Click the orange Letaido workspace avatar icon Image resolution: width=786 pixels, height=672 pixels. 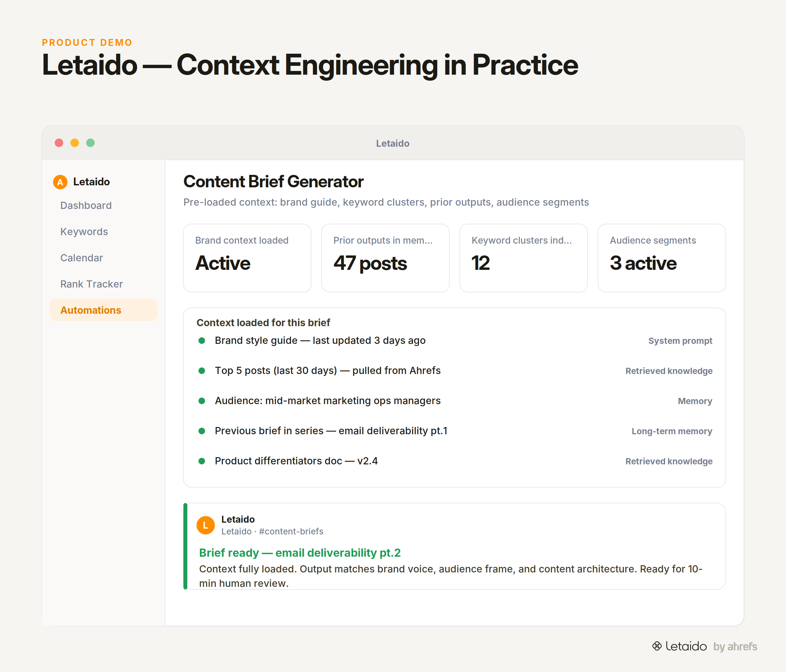60,182
